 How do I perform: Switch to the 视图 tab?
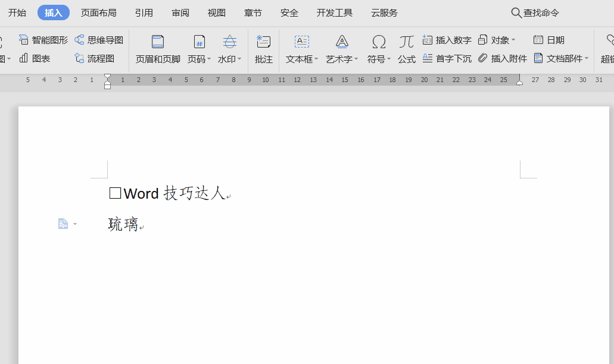coord(217,13)
